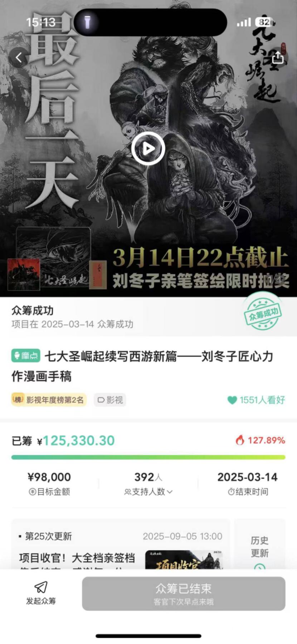This screenshot has width=297, height=644.
Task: Tap the heart icon beside 1551人看好
Action: pyautogui.click(x=232, y=400)
